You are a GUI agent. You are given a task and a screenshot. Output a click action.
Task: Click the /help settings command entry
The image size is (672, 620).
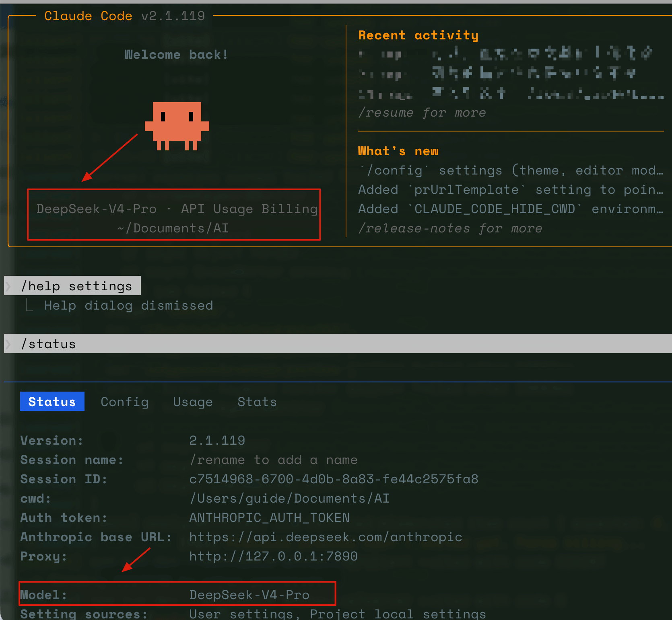(x=72, y=285)
